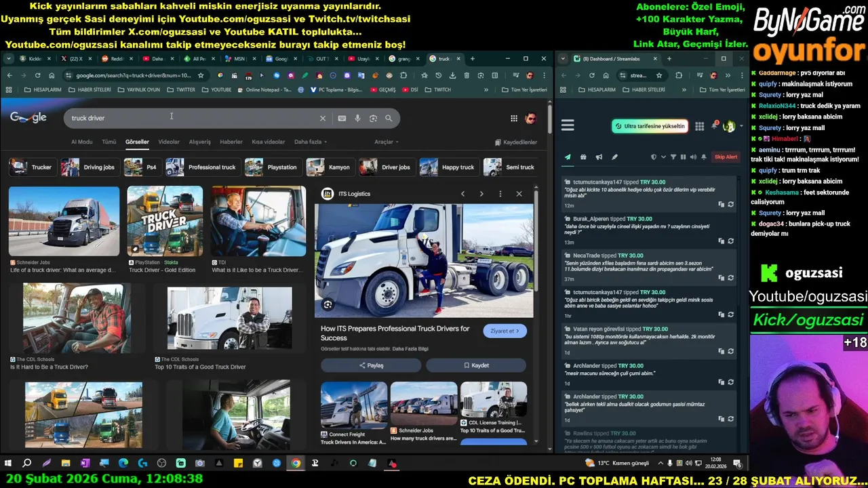Open Top 10 Traits of Good Truck Driver result
The image size is (868, 488).
click(229, 319)
